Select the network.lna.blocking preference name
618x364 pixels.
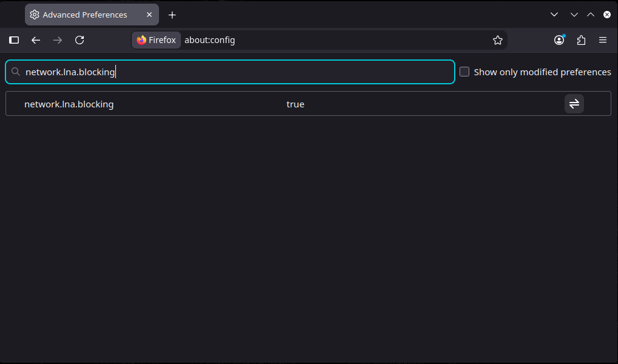click(69, 104)
